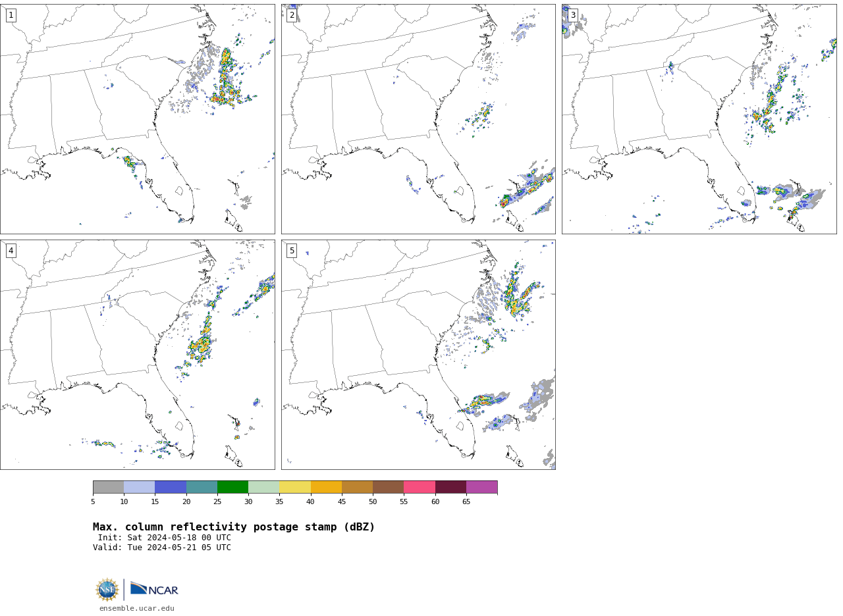
Task: Click the gray 5-10 dBZ color swatch
Action: tap(108, 487)
